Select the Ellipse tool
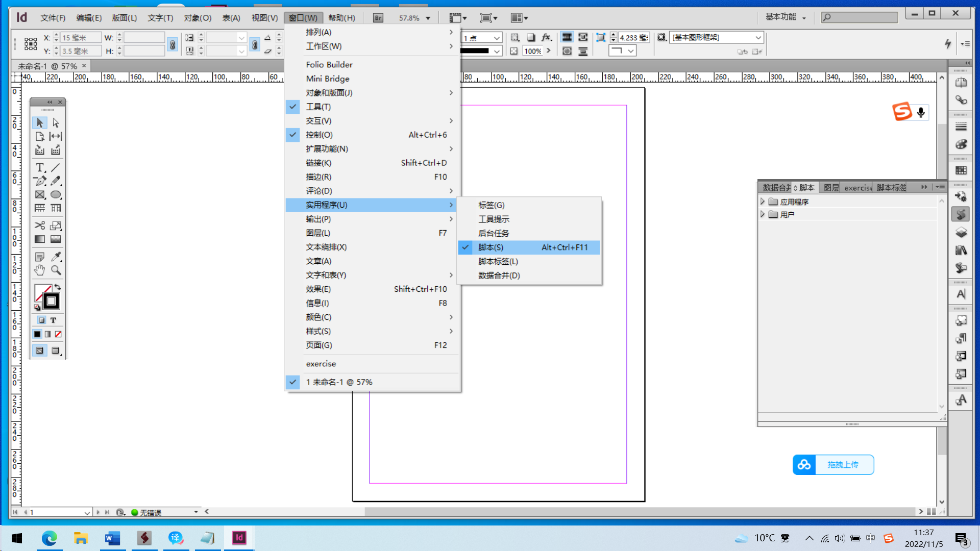This screenshot has width=980, height=551. (x=56, y=195)
